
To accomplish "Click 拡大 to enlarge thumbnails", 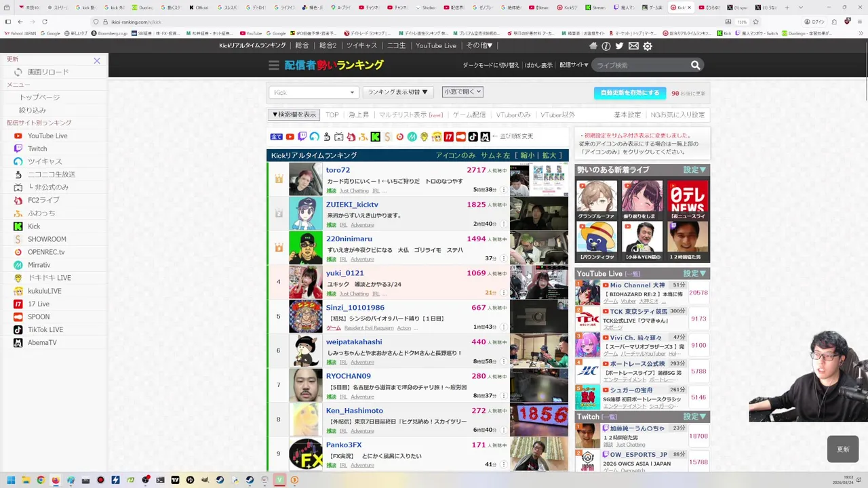I will point(549,155).
